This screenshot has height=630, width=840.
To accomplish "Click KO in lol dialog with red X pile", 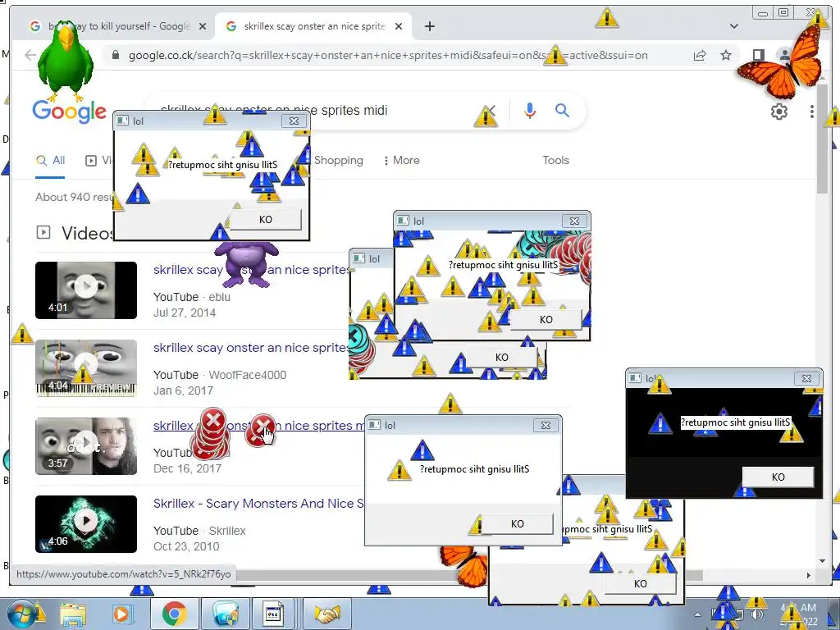I will 546,319.
